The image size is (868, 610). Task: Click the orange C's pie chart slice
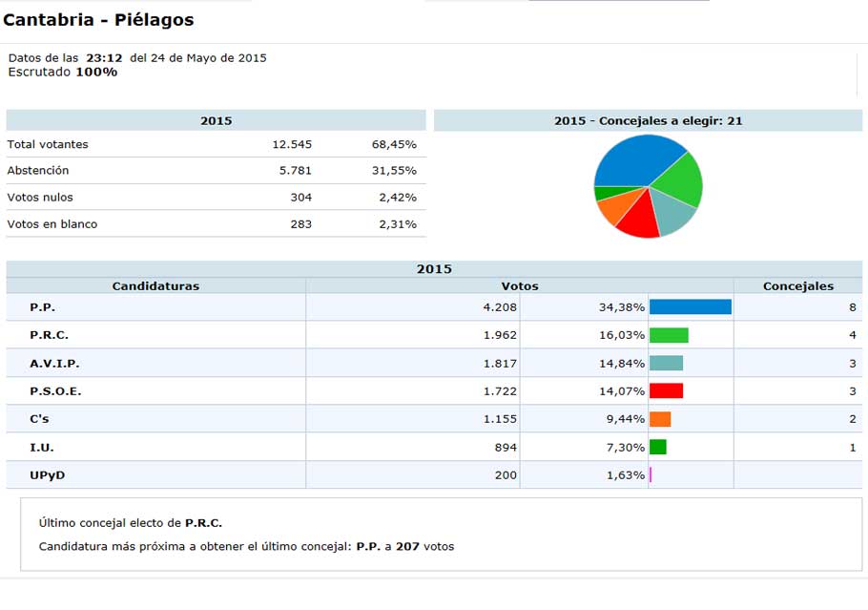(612, 207)
